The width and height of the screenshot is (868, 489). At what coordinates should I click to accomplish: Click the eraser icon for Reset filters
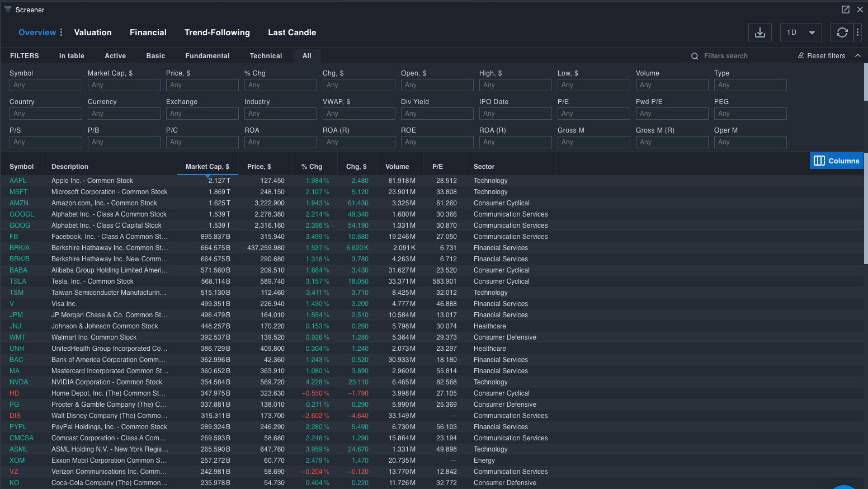coord(801,56)
